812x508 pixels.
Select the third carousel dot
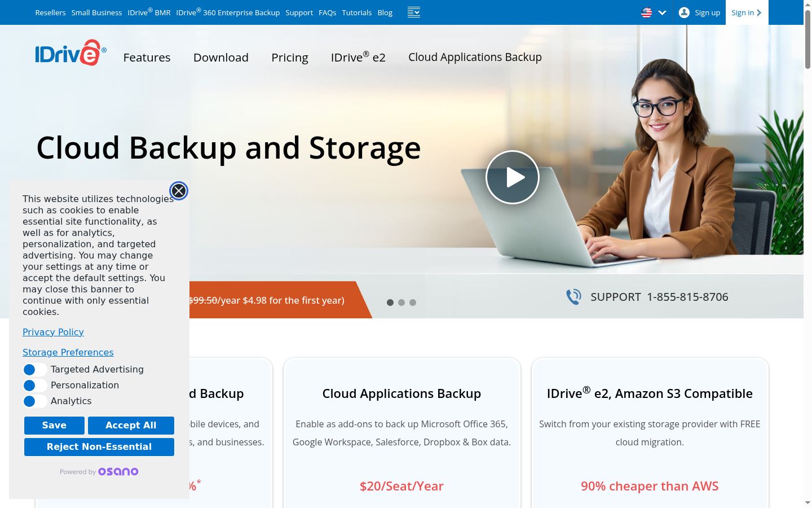click(413, 303)
